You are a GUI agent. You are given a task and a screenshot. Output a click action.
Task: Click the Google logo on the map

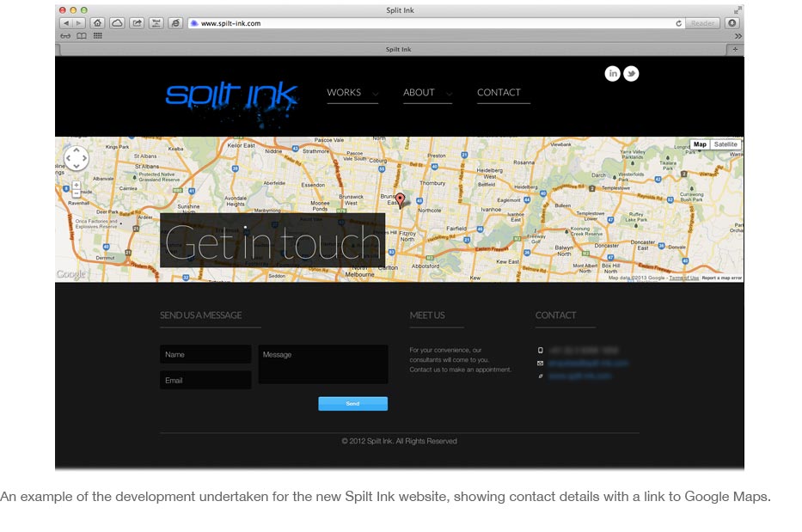(71, 274)
